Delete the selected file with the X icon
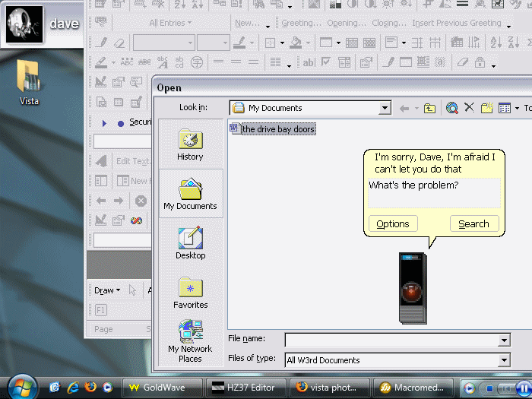The height and width of the screenshot is (399, 532). tap(469, 108)
